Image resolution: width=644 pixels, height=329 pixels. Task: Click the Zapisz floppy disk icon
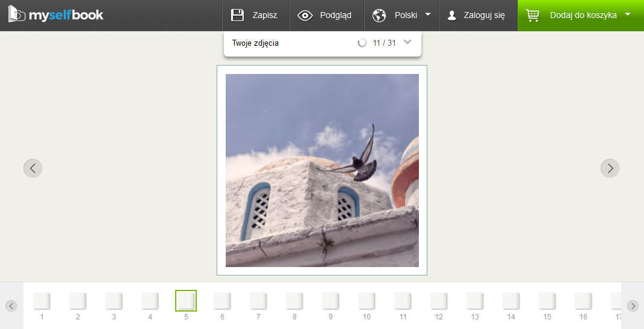(x=238, y=16)
